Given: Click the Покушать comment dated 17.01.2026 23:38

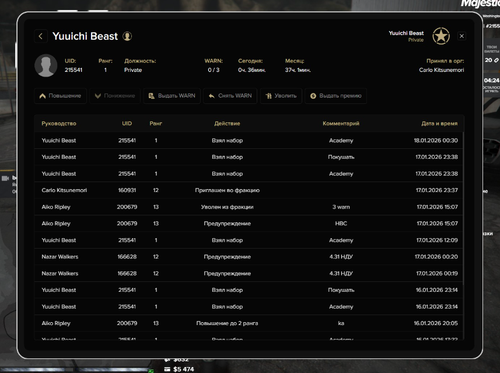Looking at the screenshot, I should [341, 157].
